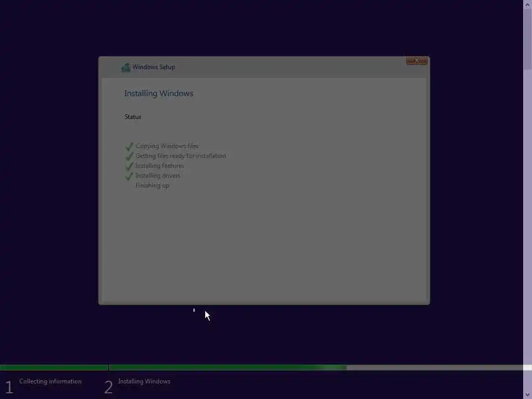
Task: Click the 'Windows Setup' title text
Action: tap(154, 67)
